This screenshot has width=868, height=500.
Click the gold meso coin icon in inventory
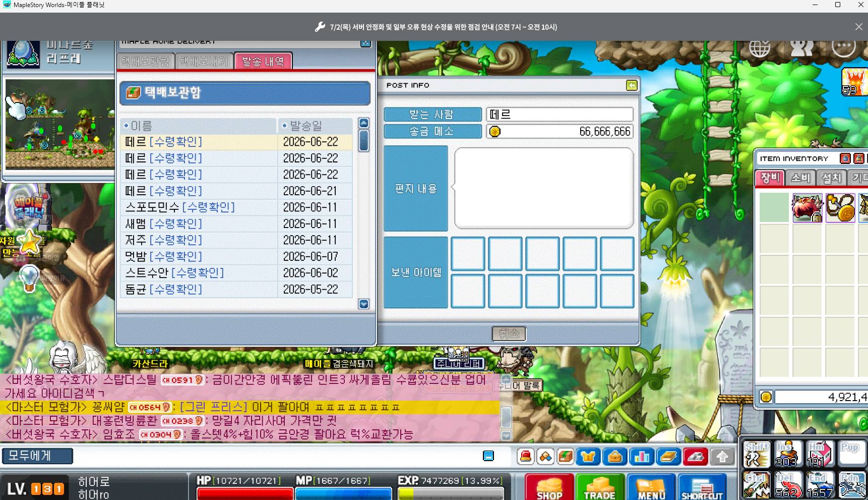[766, 397]
